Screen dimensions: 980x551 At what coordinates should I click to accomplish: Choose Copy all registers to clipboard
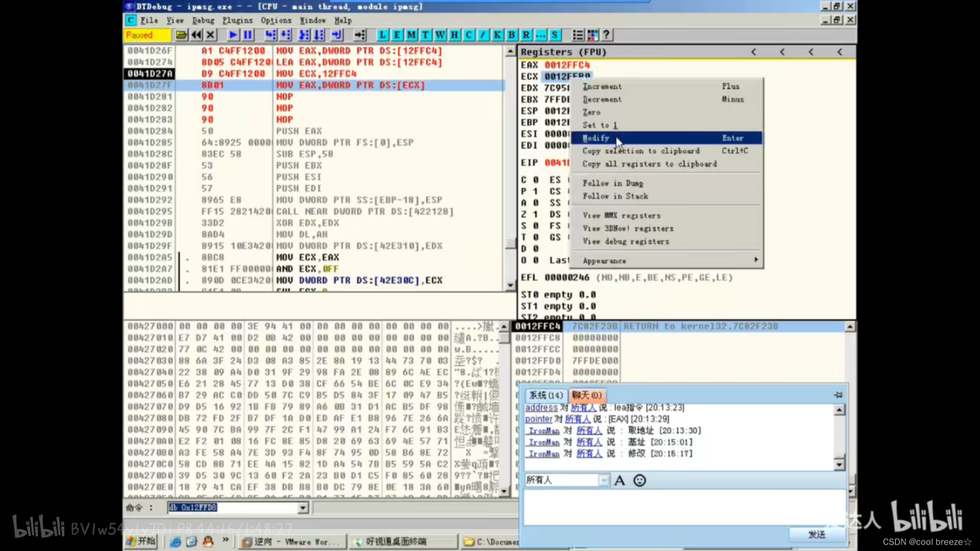[666, 164]
